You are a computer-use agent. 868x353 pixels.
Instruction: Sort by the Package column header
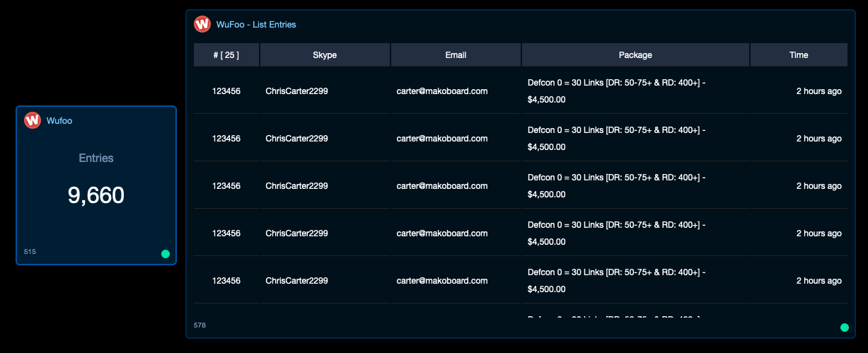point(635,55)
